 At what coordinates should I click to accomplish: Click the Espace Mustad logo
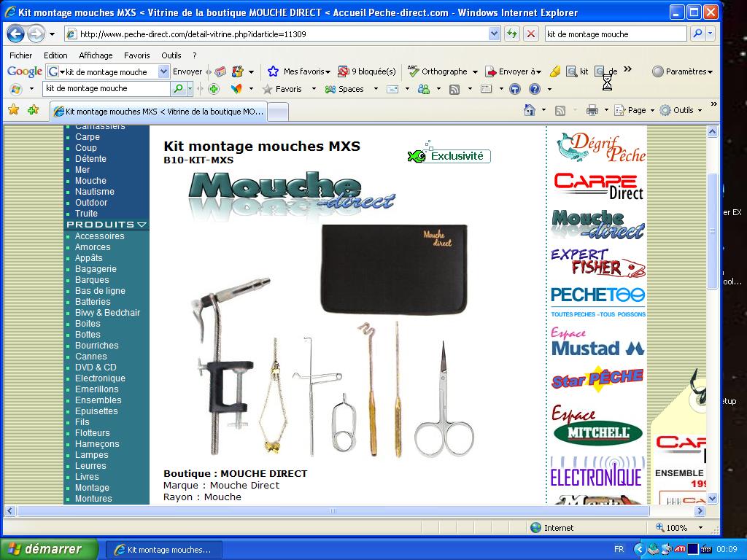click(x=598, y=342)
